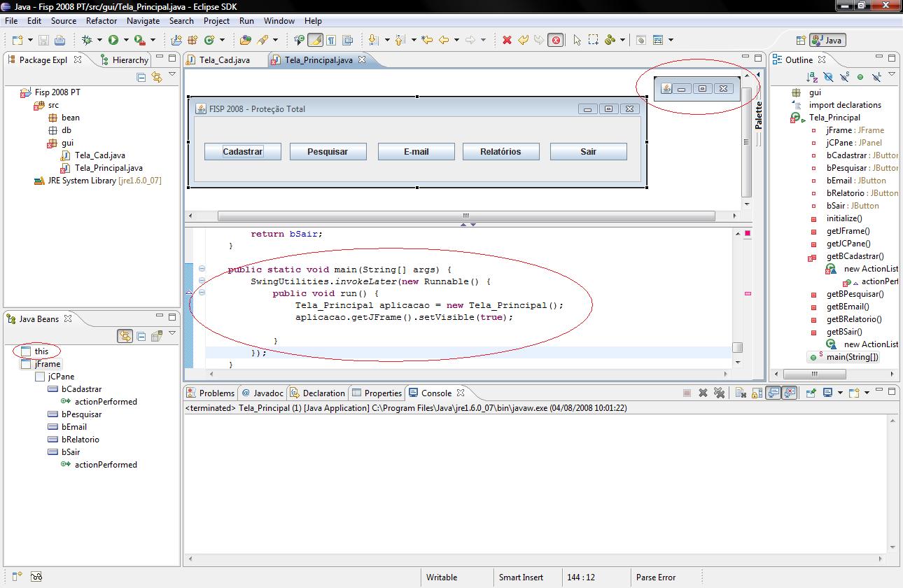Viewport: 903px width, 588px height.
Task: Click Link with Editor in Package Explorer
Action: pos(157,77)
